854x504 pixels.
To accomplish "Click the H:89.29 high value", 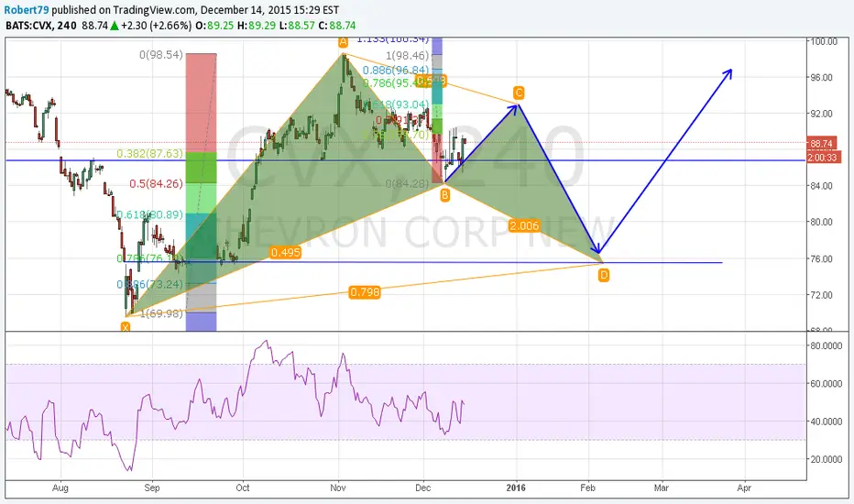I will 256,26.
